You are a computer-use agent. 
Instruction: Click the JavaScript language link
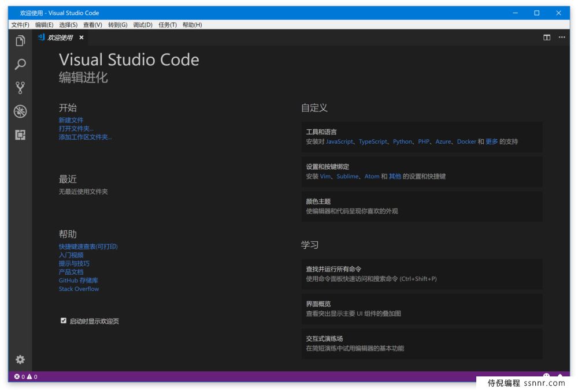(339, 141)
